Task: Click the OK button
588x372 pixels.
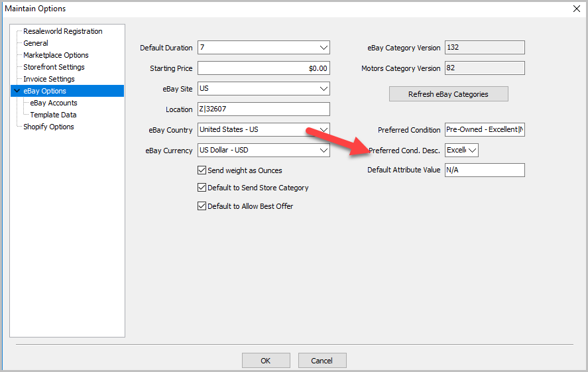Action: coord(266,360)
